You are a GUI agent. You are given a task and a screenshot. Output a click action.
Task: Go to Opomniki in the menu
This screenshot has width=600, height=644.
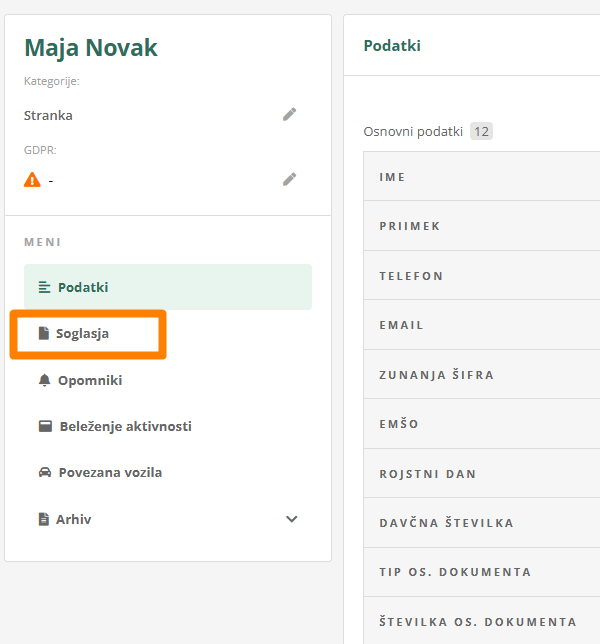click(x=90, y=380)
